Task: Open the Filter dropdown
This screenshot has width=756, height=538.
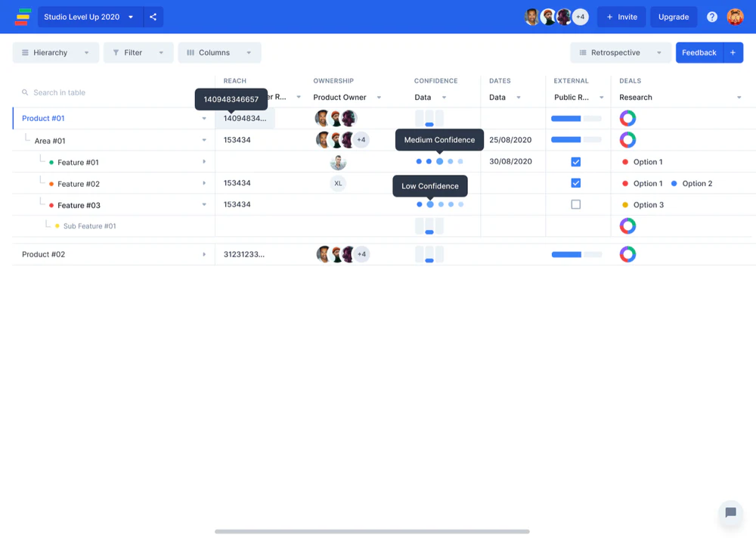Action: point(138,53)
